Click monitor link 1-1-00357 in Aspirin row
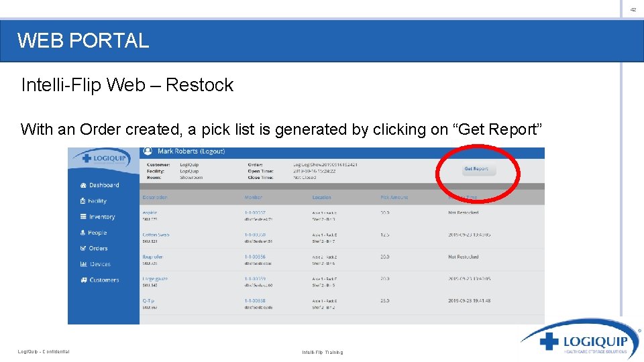 pyautogui.click(x=255, y=213)
